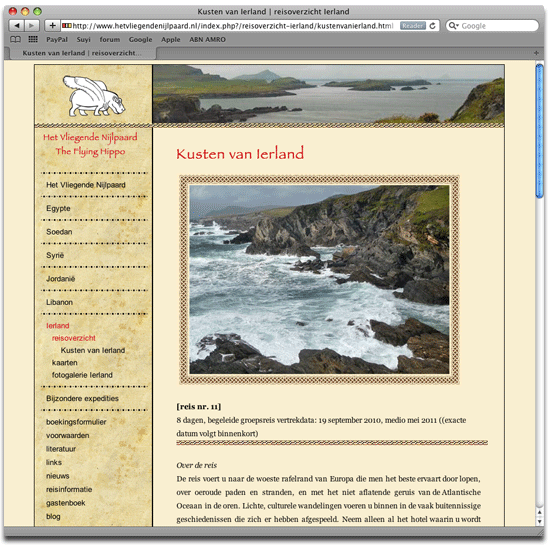Click the vertical scrollbar thumb
This screenshot has height=548, width=548.
click(x=540, y=131)
